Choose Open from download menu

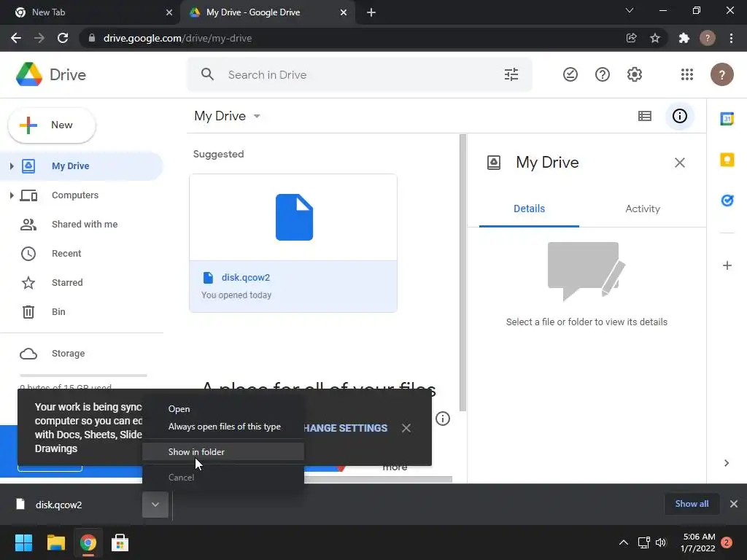[x=223, y=409]
